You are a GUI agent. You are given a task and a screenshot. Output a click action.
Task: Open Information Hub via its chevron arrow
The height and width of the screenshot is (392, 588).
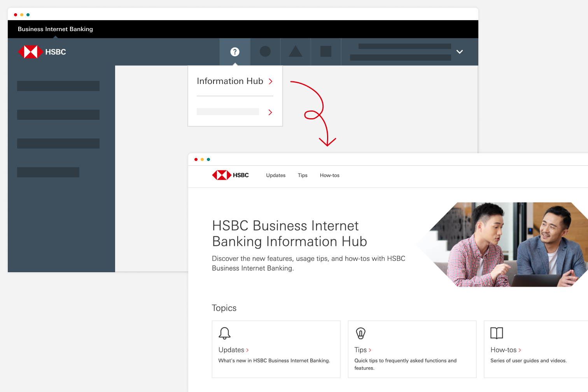coord(271,81)
